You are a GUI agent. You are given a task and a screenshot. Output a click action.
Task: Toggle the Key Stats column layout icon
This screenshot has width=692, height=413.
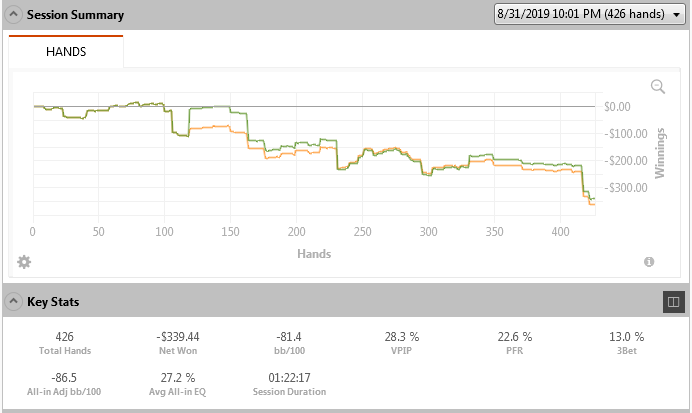(673, 302)
